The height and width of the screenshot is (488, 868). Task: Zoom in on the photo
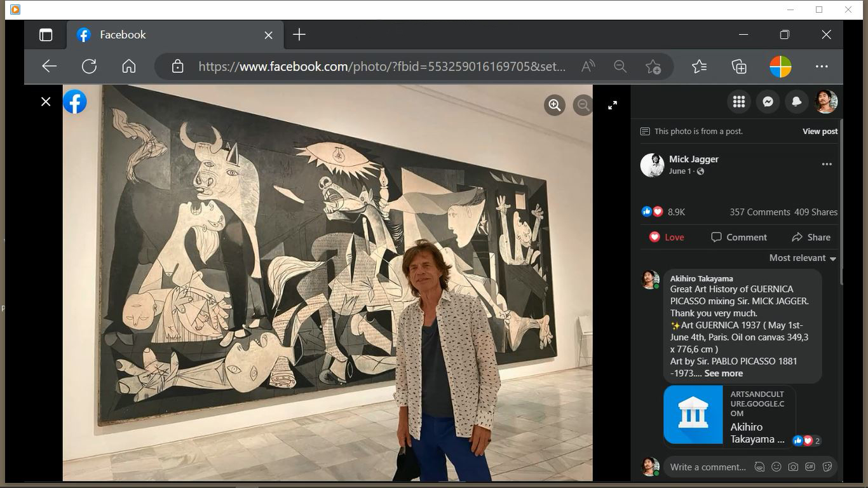(555, 105)
